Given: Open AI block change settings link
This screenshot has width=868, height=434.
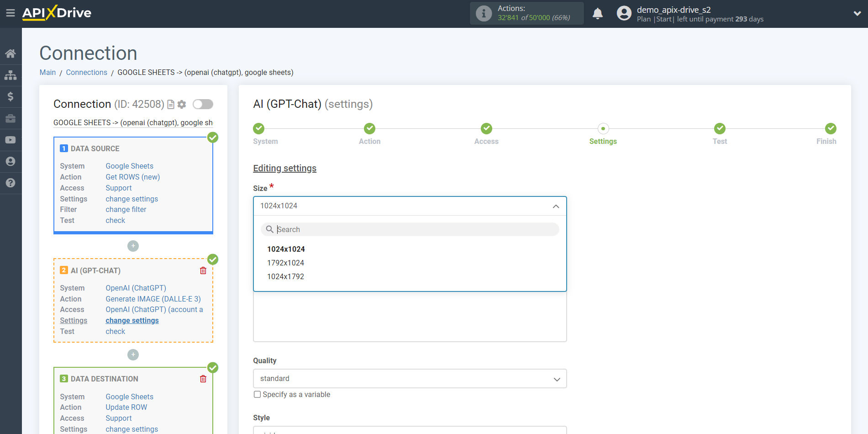Looking at the screenshot, I should pos(132,320).
